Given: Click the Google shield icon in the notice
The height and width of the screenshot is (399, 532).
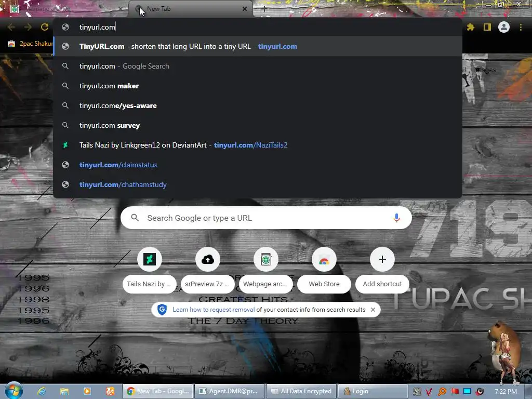Looking at the screenshot, I should click(162, 310).
